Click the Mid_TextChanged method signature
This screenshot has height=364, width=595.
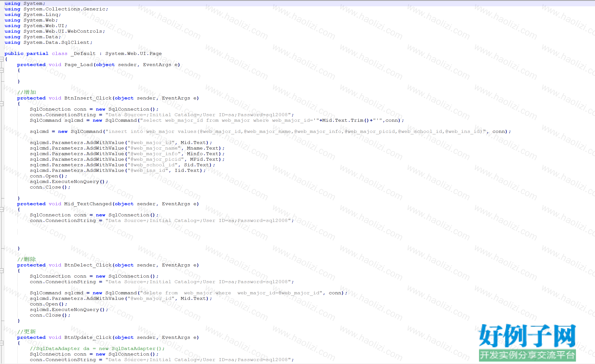(x=108, y=204)
